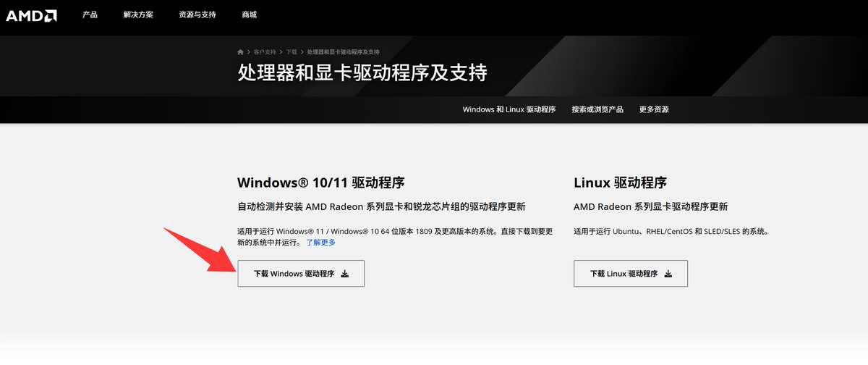Select the 更多资源 tab
868x365 pixels.
(654, 109)
